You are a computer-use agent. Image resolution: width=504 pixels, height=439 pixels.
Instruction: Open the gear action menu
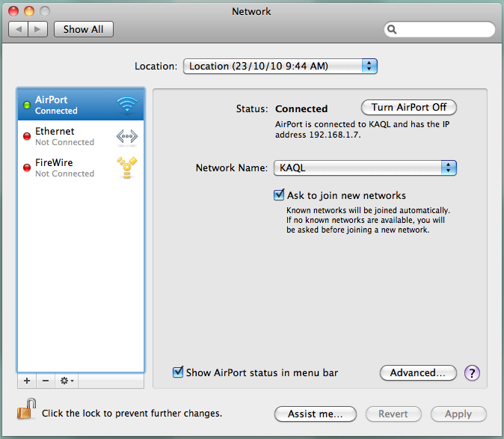(x=67, y=381)
